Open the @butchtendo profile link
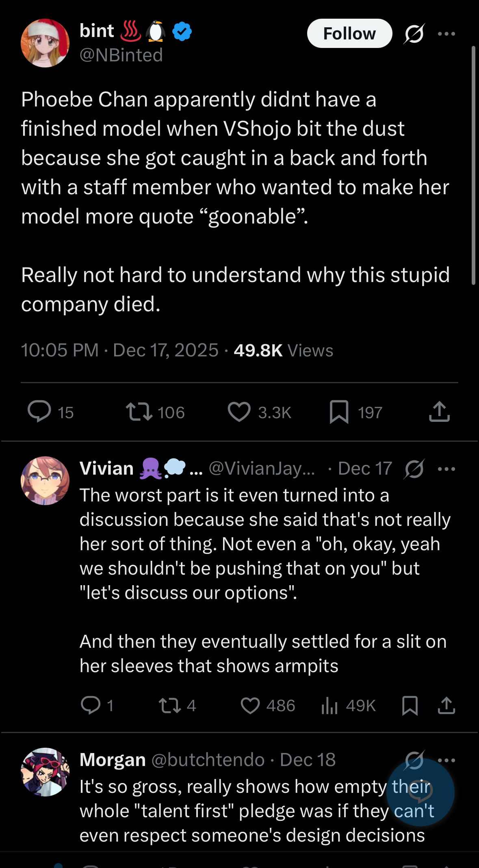The height and width of the screenshot is (868, 479). [208, 760]
